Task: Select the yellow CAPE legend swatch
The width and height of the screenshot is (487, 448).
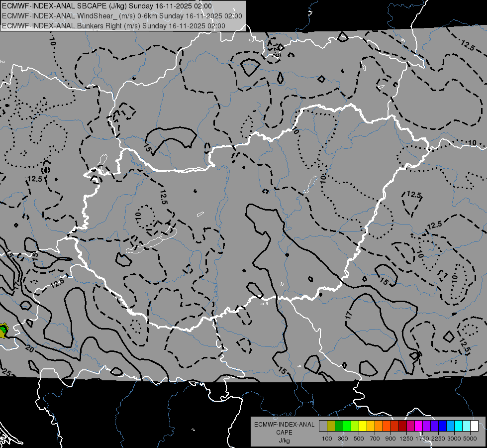Action: [x=363, y=426]
